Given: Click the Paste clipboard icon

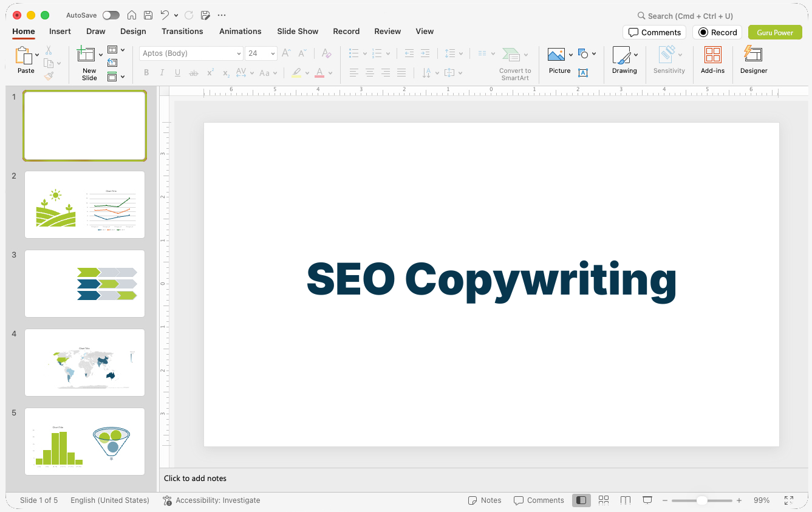Looking at the screenshot, I should [x=24, y=55].
